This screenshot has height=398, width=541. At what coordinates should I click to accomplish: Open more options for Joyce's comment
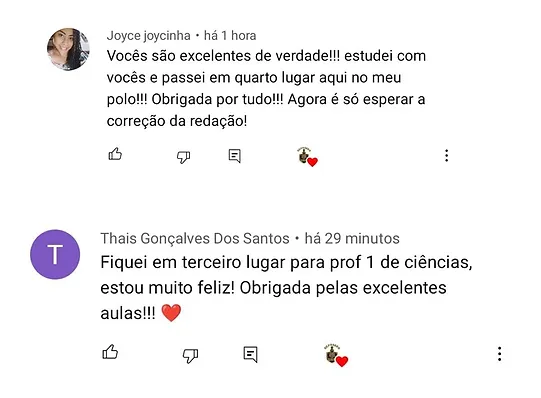tap(446, 156)
